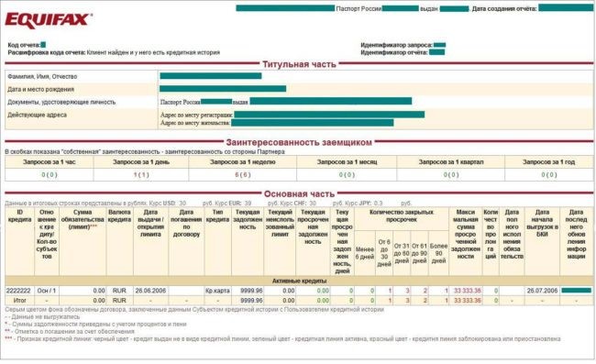Select the Запросов за 1 квартал header

click(451, 162)
